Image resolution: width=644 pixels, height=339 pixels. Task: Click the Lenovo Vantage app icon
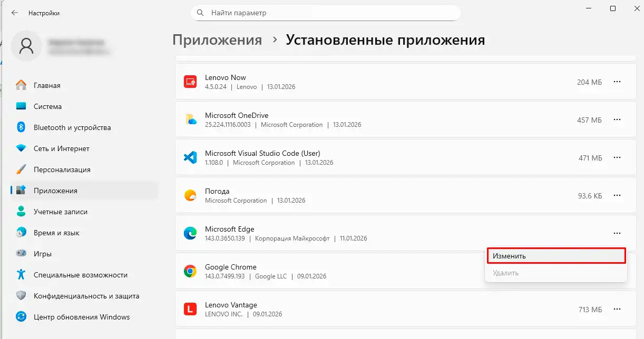coord(189,309)
